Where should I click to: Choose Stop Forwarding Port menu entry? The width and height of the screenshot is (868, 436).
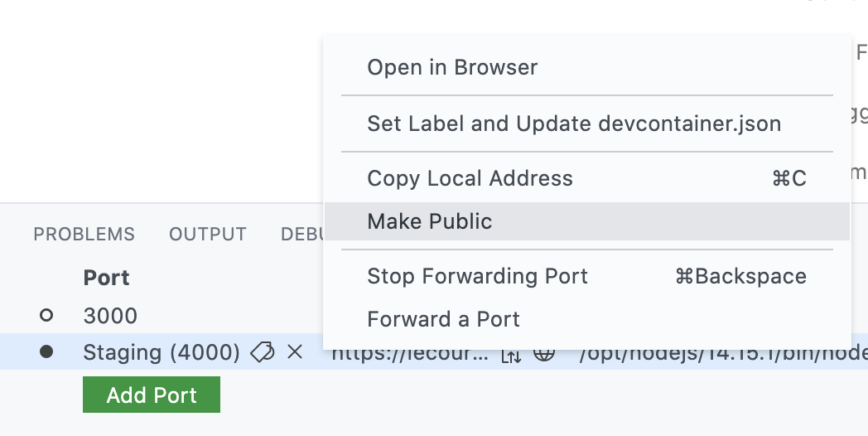586,276
